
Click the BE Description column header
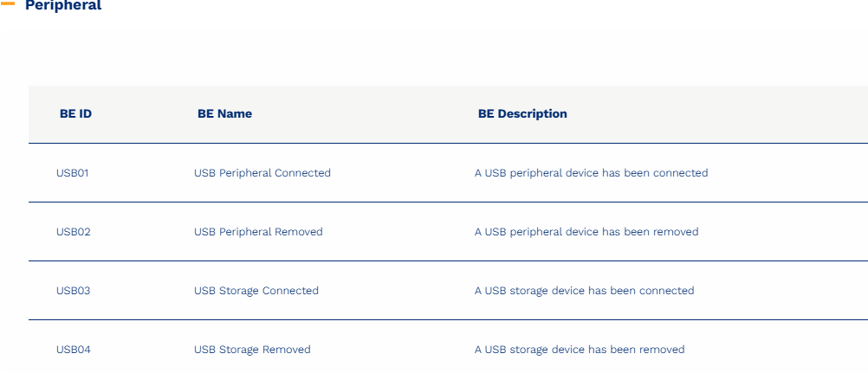522,113
